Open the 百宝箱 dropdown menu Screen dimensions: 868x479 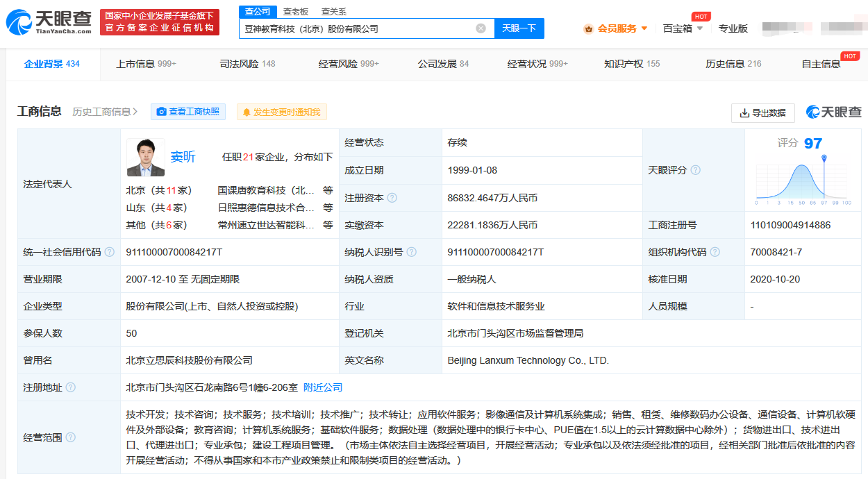683,28
